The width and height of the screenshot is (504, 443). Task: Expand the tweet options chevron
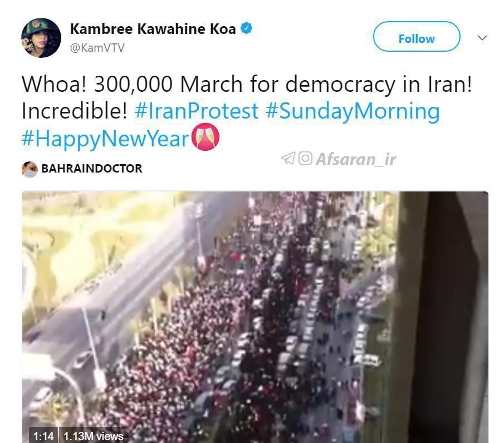[x=482, y=38]
